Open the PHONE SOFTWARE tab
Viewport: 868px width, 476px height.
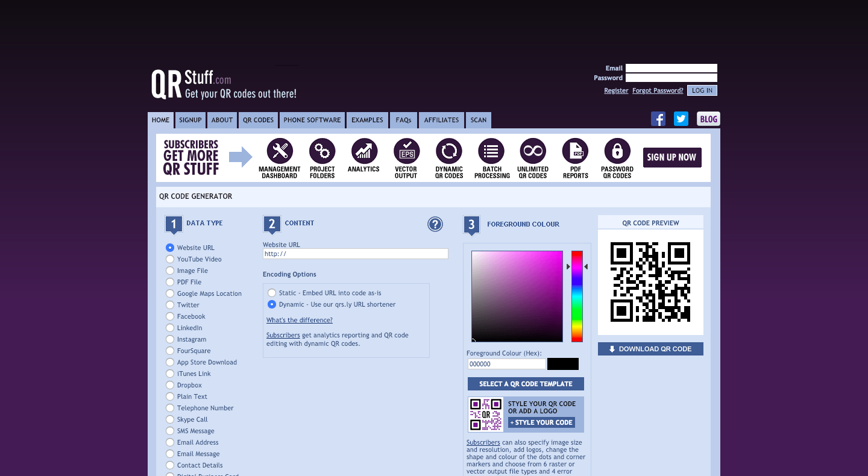[312, 120]
